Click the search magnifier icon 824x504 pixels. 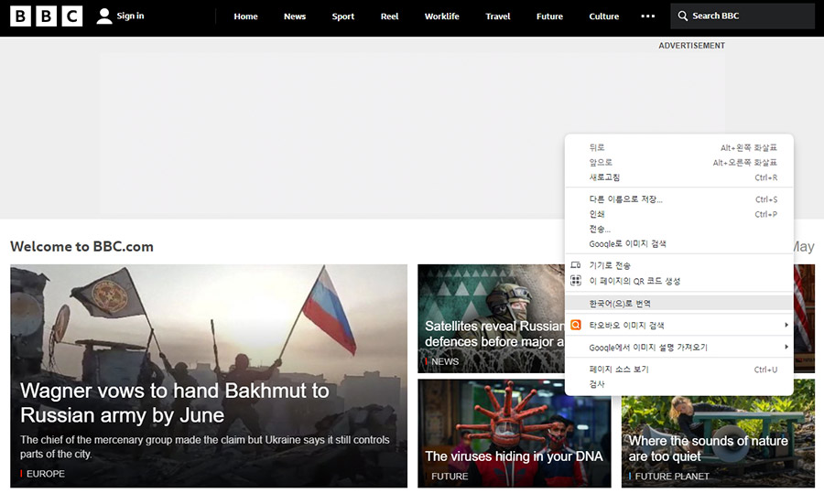[x=683, y=16]
